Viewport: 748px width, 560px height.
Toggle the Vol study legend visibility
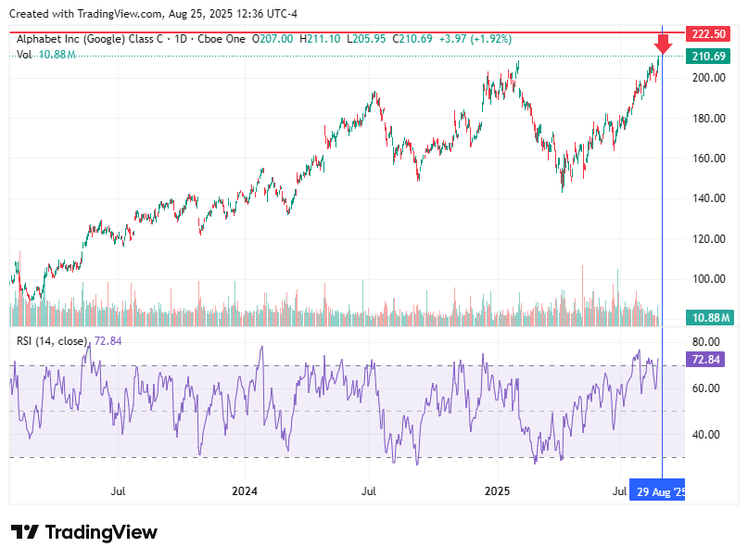point(22,57)
